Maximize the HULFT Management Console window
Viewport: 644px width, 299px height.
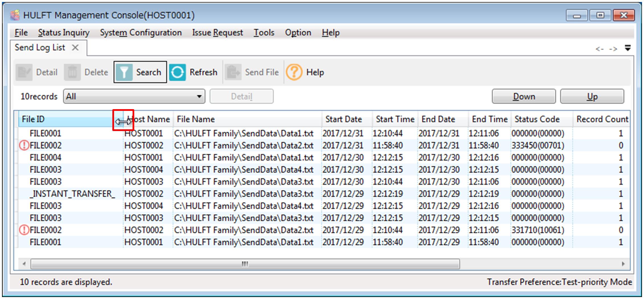click(600, 16)
